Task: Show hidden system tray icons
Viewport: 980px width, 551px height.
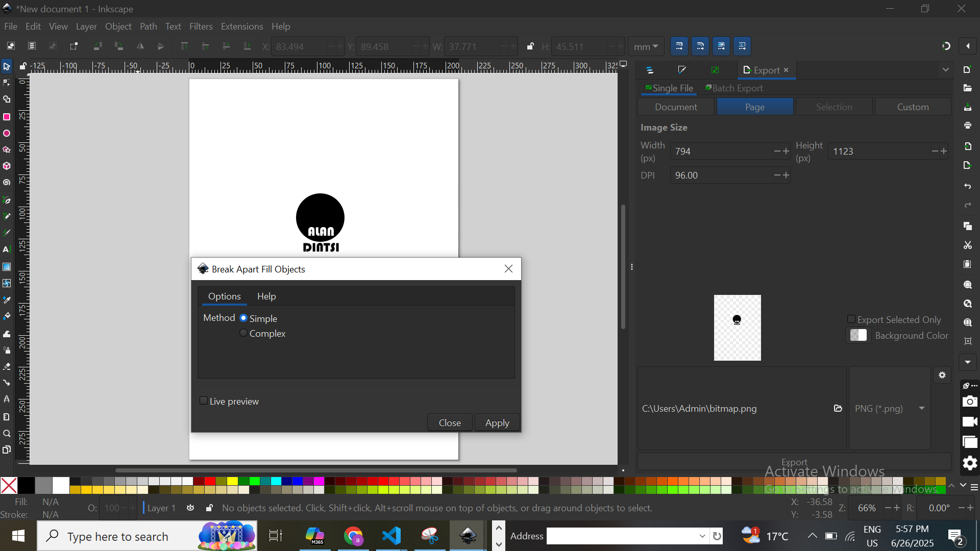Action: [812, 536]
